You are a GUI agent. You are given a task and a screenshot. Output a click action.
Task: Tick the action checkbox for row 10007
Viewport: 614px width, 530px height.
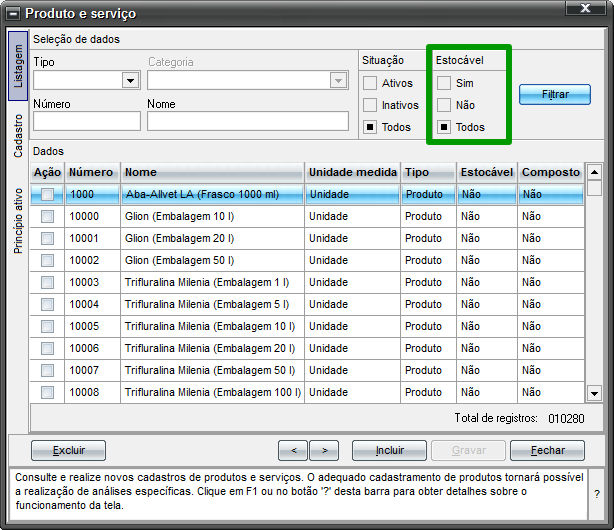click(47, 370)
